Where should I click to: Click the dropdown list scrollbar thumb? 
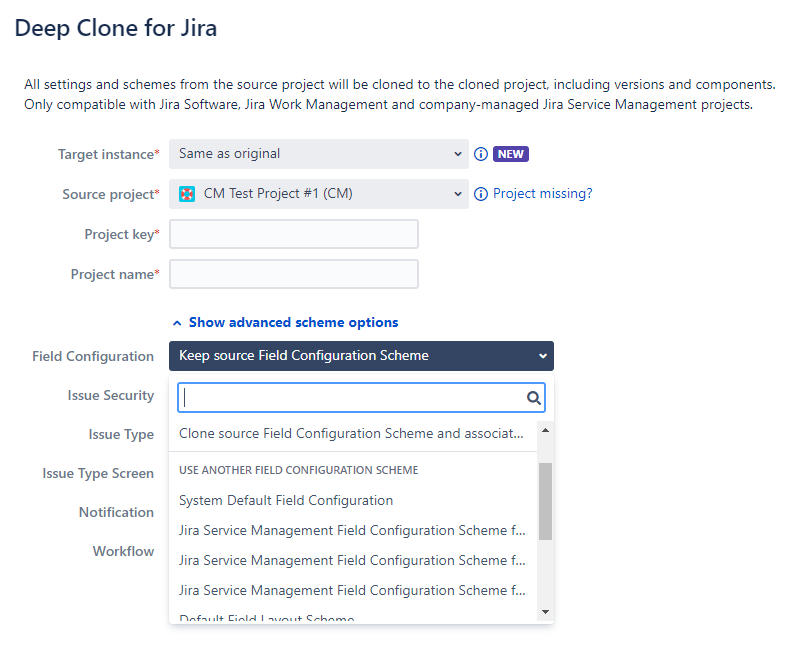[546, 501]
